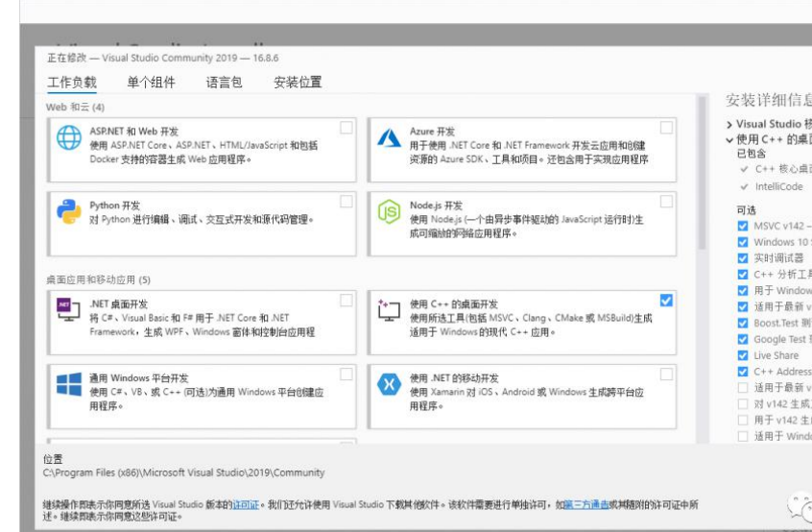Open the 单个组件 tab
This screenshot has height=532, width=812.
152,82
